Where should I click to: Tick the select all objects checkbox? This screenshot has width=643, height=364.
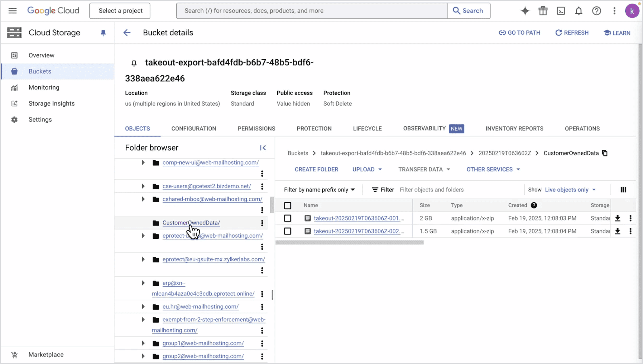288,205
